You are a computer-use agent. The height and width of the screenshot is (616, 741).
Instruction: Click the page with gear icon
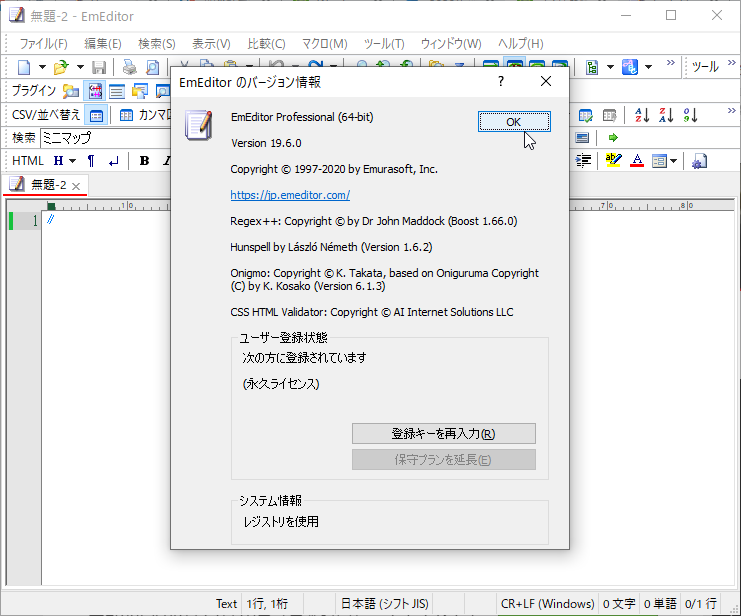(699, 161)
